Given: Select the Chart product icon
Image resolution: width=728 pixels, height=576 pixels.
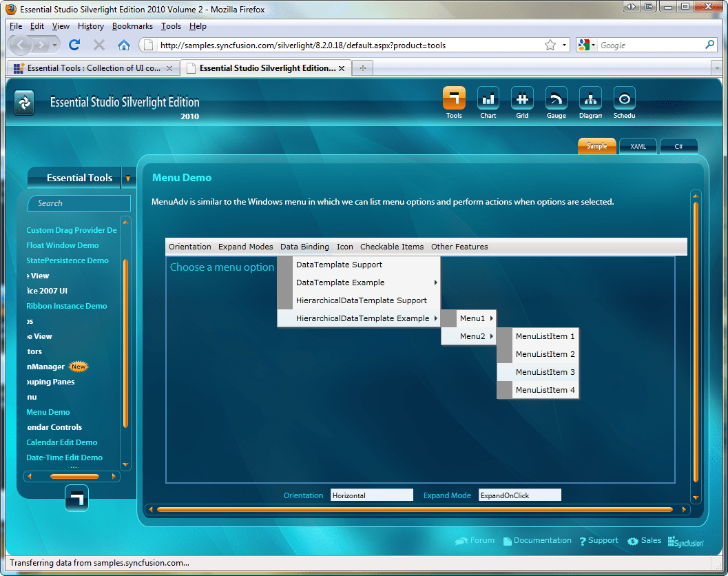Looking at the screenshot, I should coord(488,99).
